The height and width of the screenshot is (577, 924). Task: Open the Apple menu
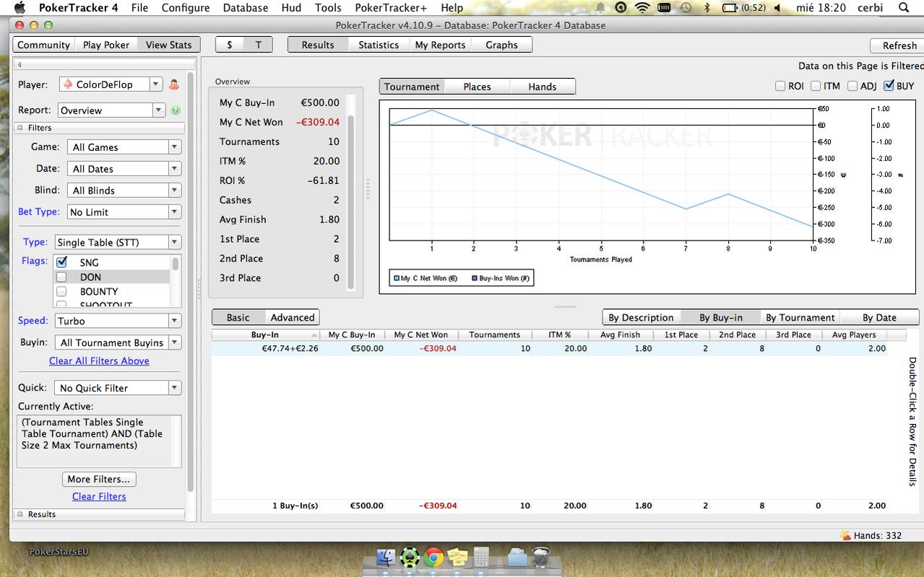20,8
